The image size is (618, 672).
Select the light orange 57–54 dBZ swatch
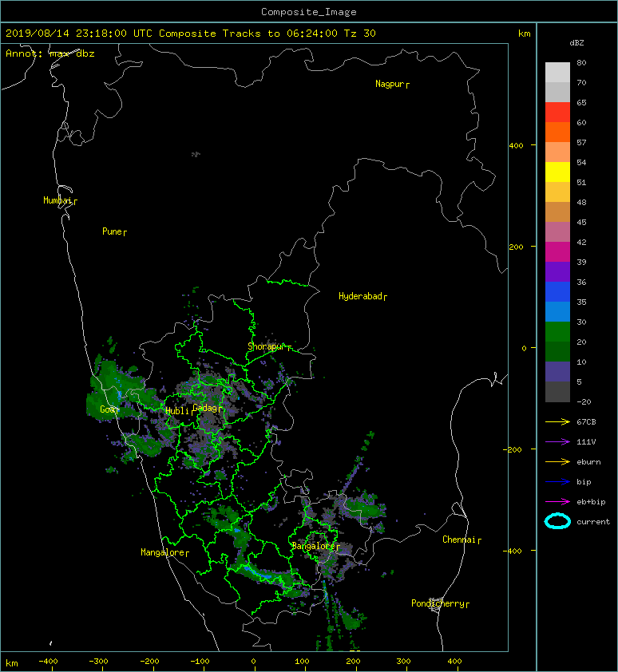tap(557, 152)
